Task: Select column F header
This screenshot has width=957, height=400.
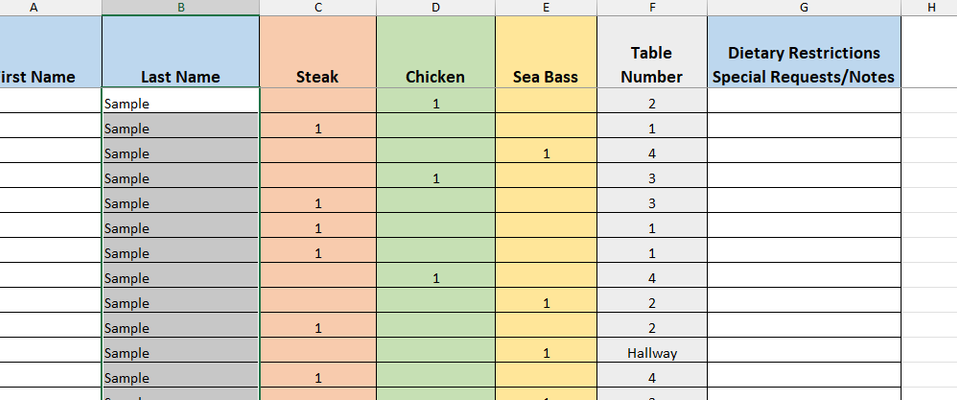Action: pyautogui.click(x=652, y=7)
